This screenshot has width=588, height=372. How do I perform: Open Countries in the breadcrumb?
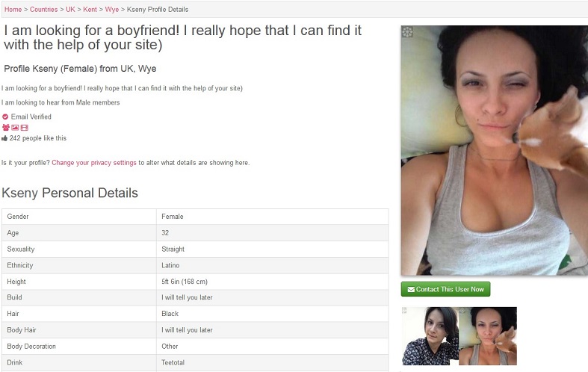click(43, 10)
